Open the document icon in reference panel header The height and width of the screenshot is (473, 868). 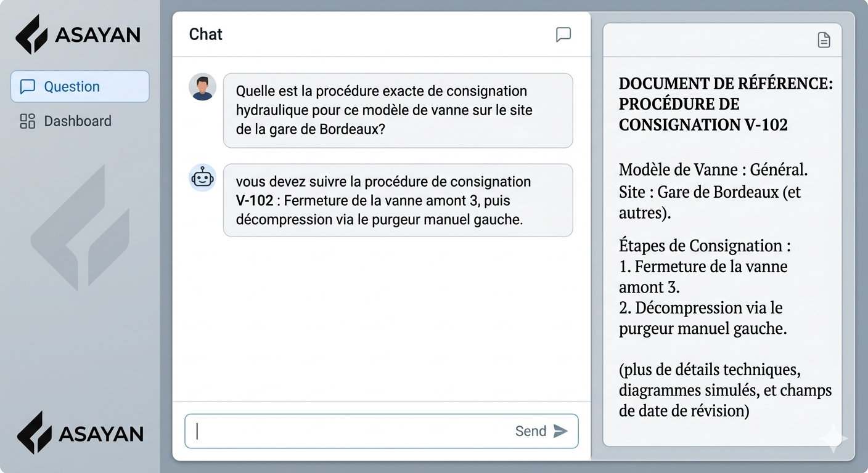824,41
